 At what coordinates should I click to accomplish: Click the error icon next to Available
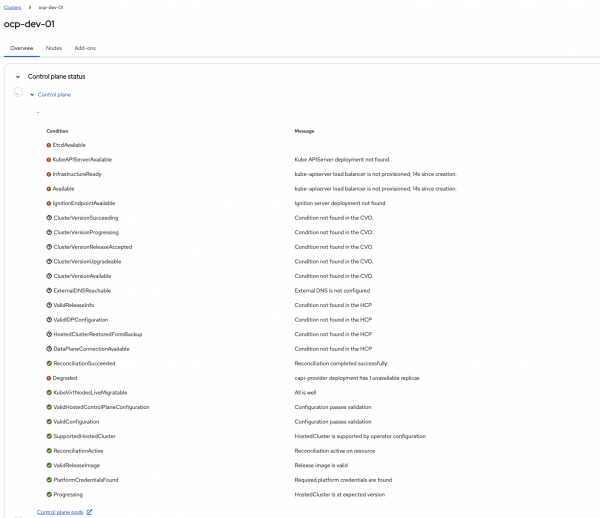point(49,189)
